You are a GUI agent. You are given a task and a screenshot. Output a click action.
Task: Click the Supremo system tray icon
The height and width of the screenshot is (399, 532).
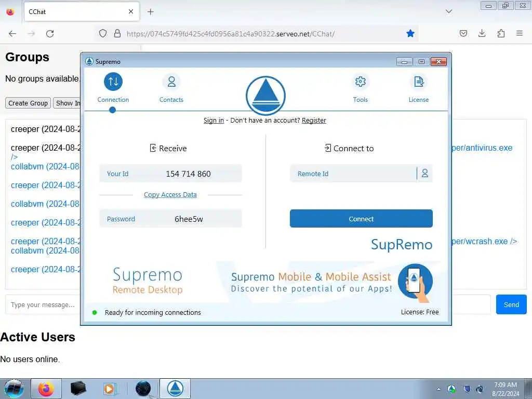tap(451, 389)
